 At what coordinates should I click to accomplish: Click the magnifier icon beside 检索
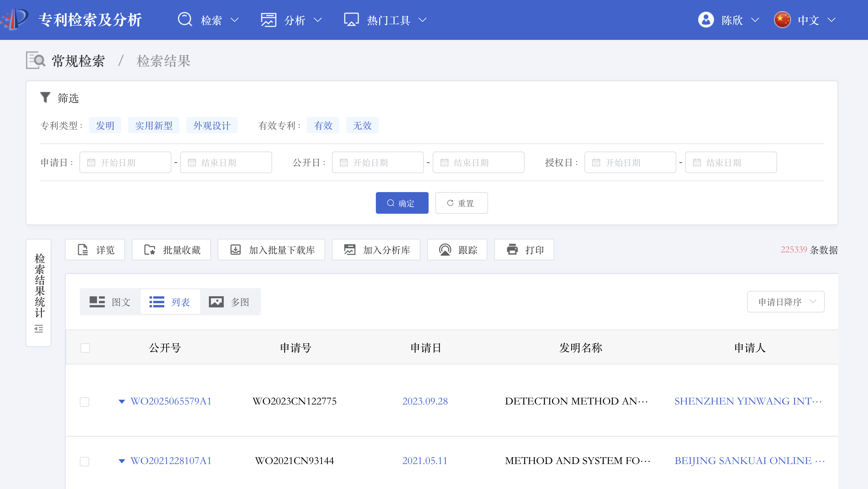pos(185,20)
